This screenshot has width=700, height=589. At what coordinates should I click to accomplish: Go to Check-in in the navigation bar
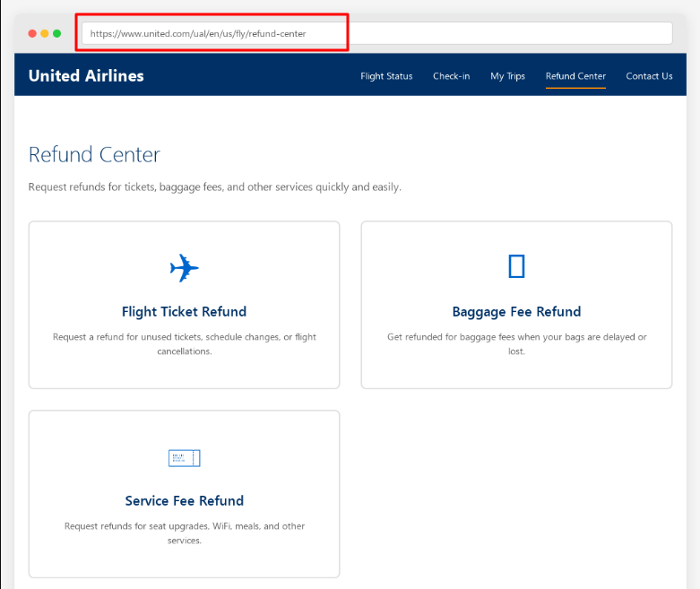pos(451,76)
